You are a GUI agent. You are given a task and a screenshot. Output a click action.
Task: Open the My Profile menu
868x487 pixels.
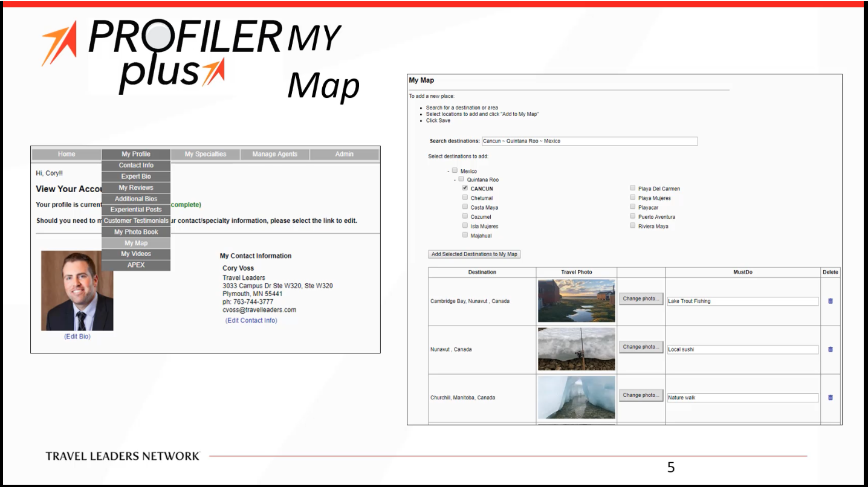[x=136, y=154]
